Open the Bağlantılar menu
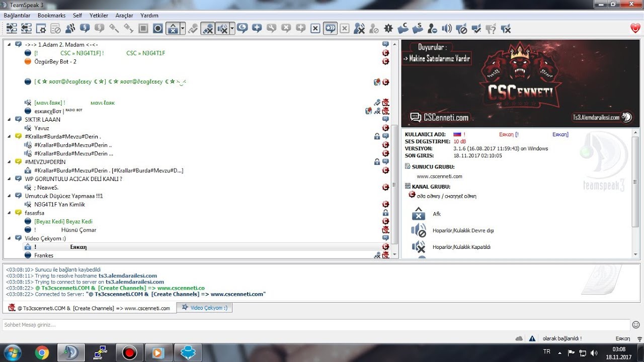 click(x=17, y=16)
